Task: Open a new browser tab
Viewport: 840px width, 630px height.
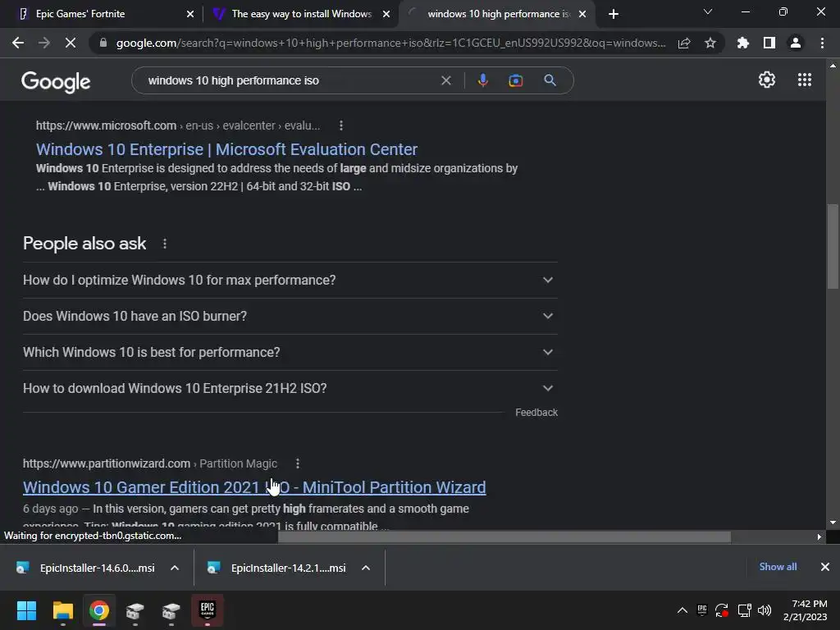Action: 614,14
